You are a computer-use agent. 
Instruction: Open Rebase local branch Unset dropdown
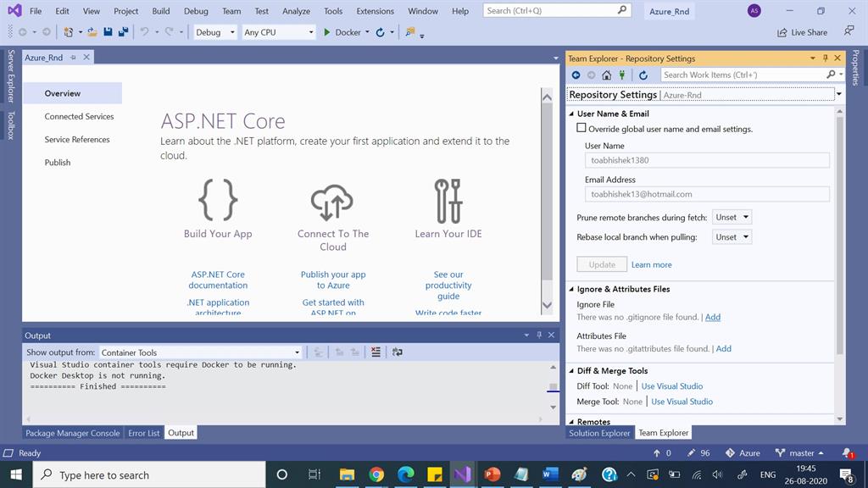tap(732, 237)
